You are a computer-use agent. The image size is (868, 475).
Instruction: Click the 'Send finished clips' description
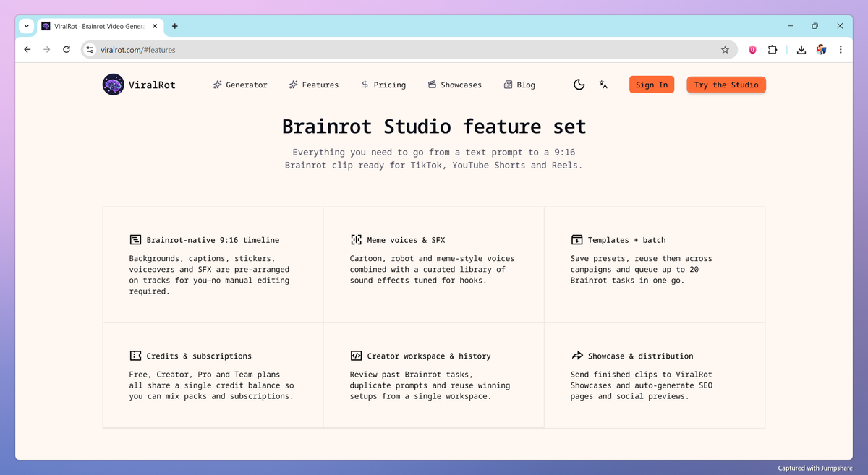point(642,385)
